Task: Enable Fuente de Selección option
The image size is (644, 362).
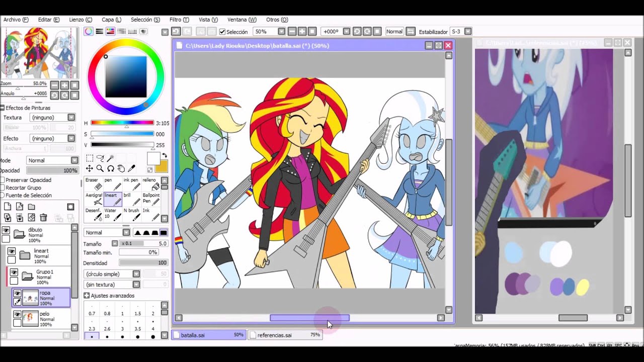Action: [x=3, y=195]
